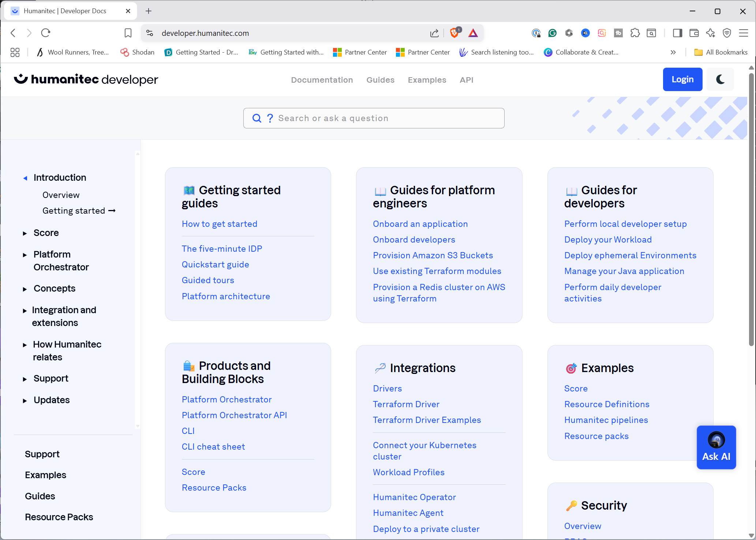Open The five-minute IDP link
Viewport: 756px width, 540px height.
click(x=222, y=249)
